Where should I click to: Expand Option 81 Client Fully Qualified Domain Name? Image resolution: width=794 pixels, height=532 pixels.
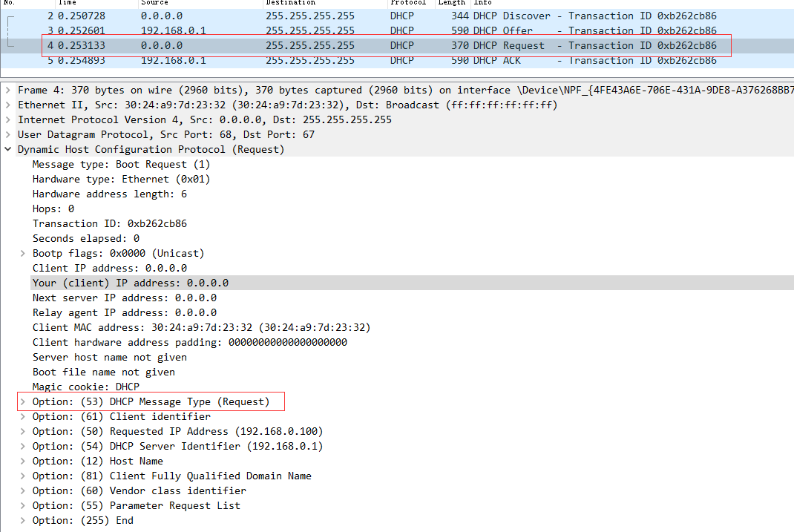tap(23, 476)
